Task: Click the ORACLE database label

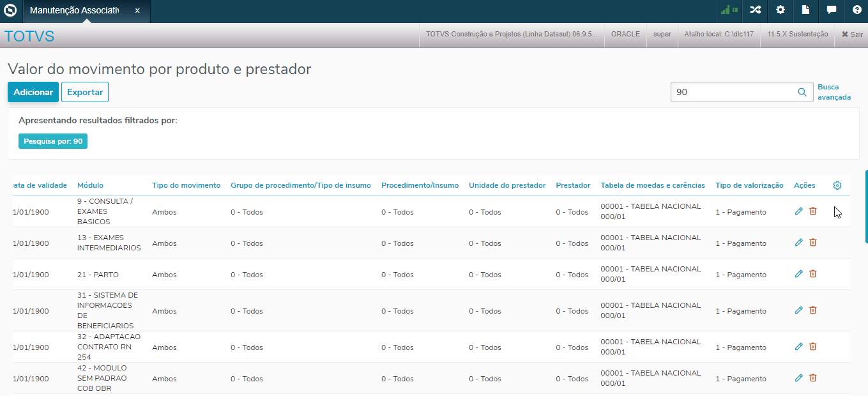Action: [x=625, y=34]
